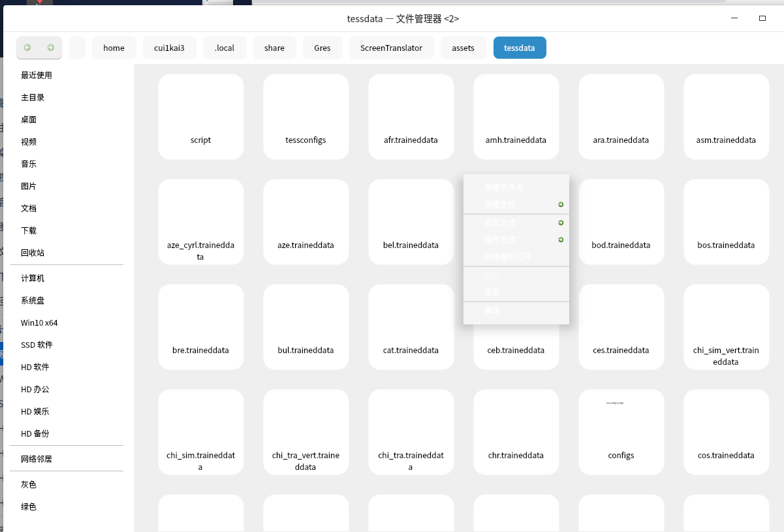Viewport: 784px width, 532px height.
Task: Open the script folder
Action: pyautogui.click(x=200, y=116)
